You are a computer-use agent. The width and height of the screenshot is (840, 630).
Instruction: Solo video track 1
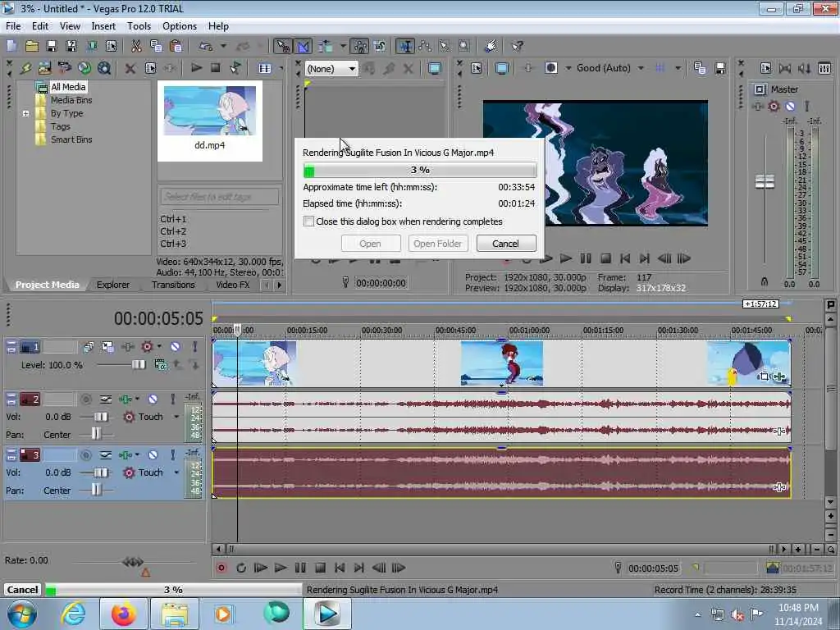pos(194,347)
